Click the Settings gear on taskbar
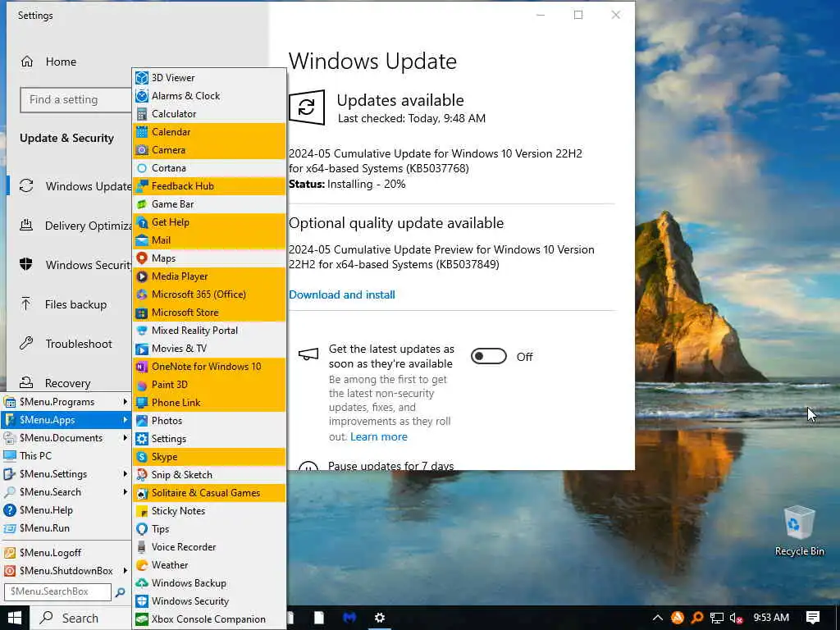The width and height of the screenshot is (840, 630). [379, 618]
